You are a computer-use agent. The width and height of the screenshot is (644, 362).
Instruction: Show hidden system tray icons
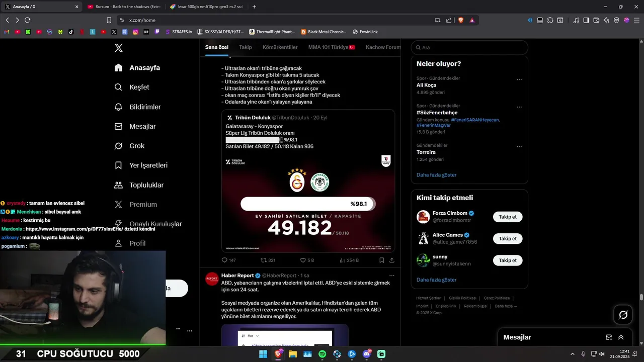572,354
